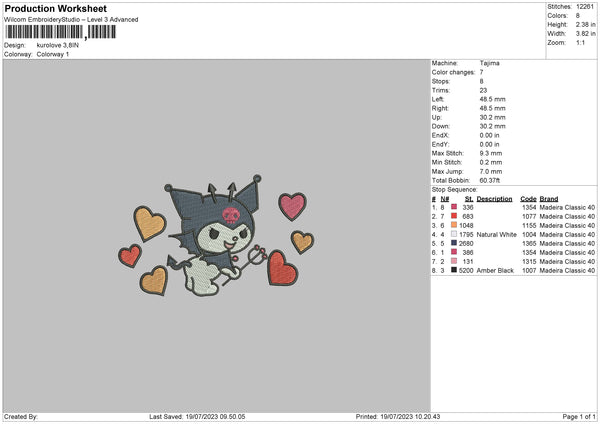This screenshot has height=424, width=600.
Task: Click the stitch count 2680
Action: click(466, 243)
